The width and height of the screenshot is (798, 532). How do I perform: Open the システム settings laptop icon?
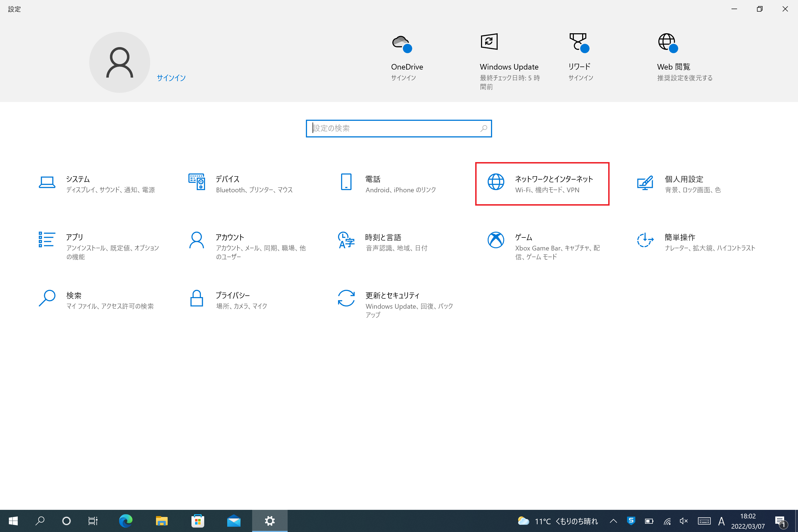pos(47,182)
